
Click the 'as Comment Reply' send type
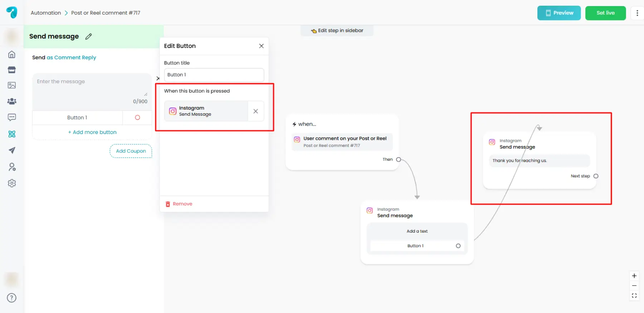click(x=72, y=58)
